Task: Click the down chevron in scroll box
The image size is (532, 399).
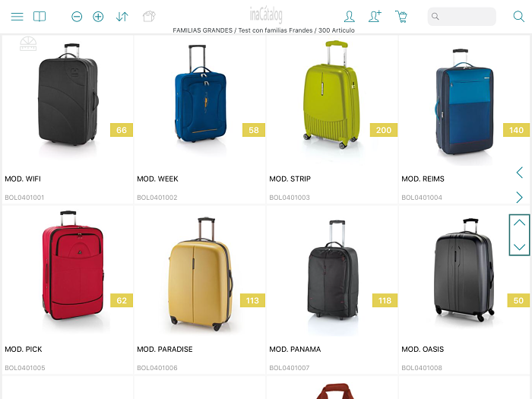Action: pyautogui.click(x=519, y=247)
